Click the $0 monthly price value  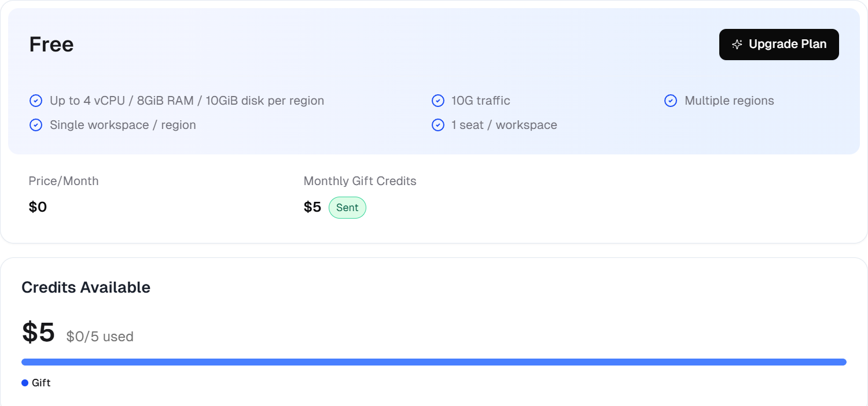(x=38, y=207)
